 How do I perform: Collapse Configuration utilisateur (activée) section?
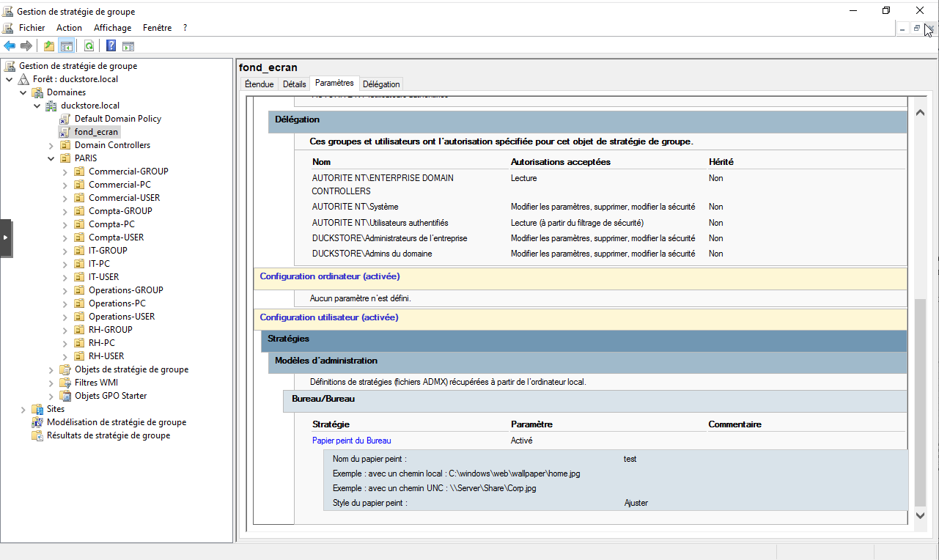(329, 317)
